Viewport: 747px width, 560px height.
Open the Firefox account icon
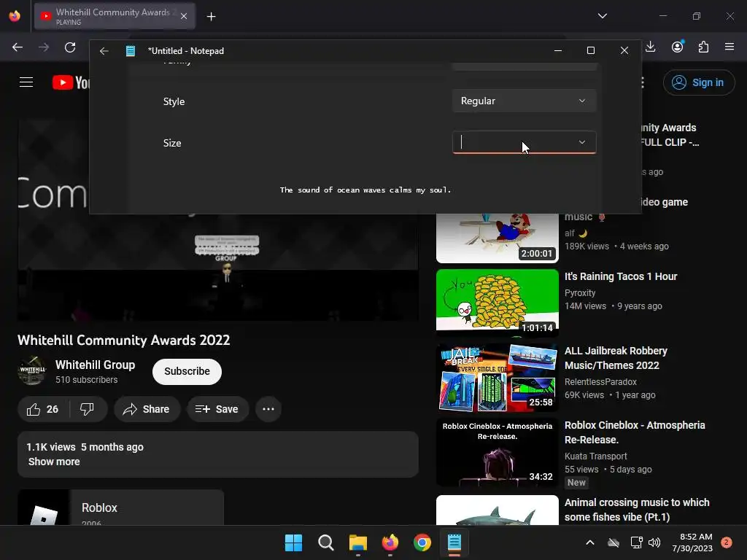pyautogui.click(x=677, y=47)
